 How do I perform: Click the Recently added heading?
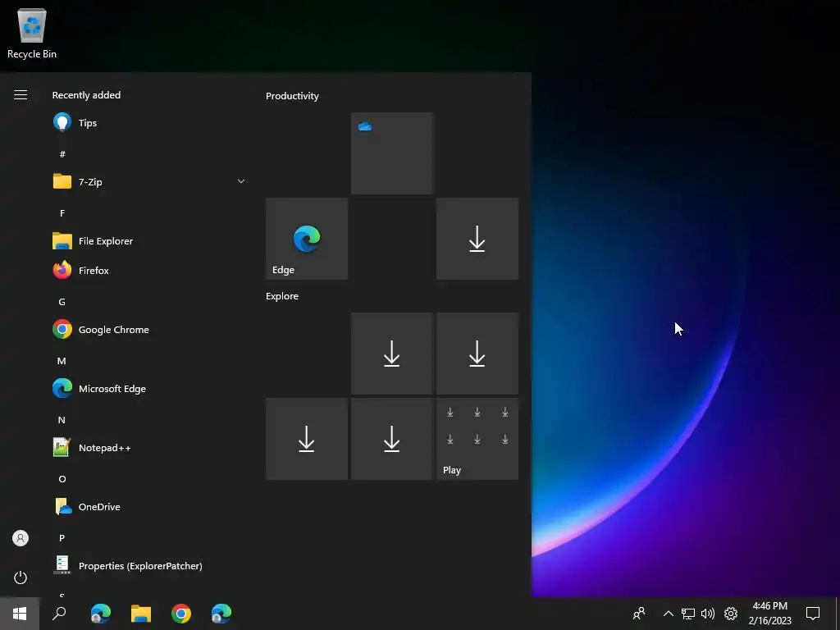coord(86,95)
